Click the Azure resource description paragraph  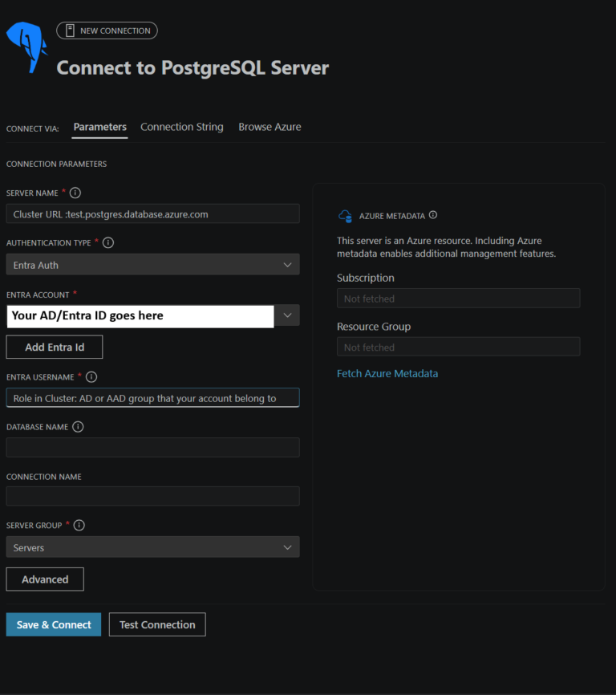[x=446, y=247]
